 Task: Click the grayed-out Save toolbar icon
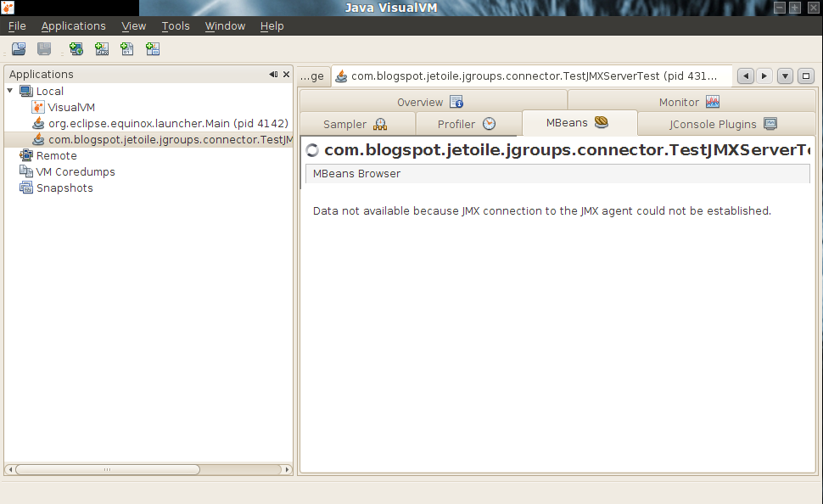(44, 49)
